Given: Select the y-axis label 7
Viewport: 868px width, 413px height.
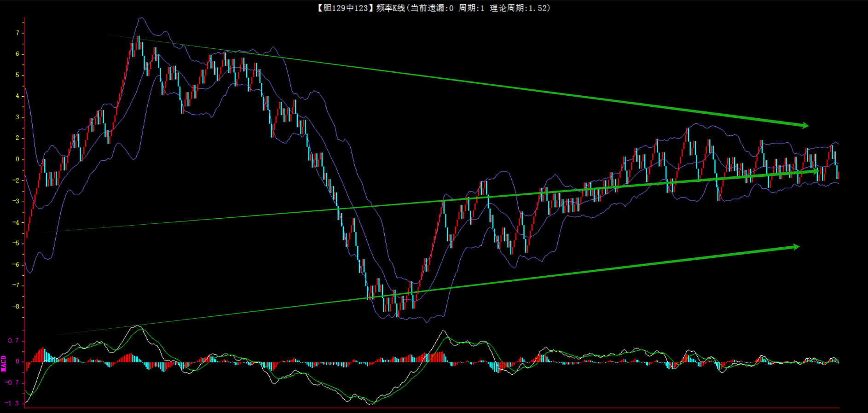Looking at the screenshot, I should coord(17,33).
